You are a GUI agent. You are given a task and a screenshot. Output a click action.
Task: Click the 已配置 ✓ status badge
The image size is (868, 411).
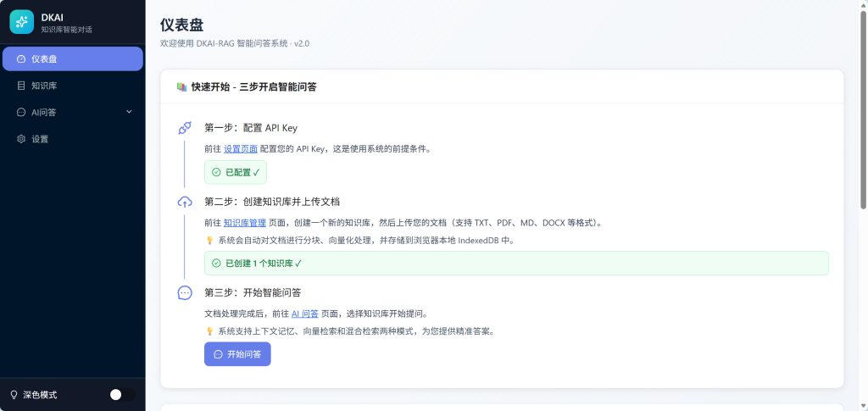tap(236, 173)
